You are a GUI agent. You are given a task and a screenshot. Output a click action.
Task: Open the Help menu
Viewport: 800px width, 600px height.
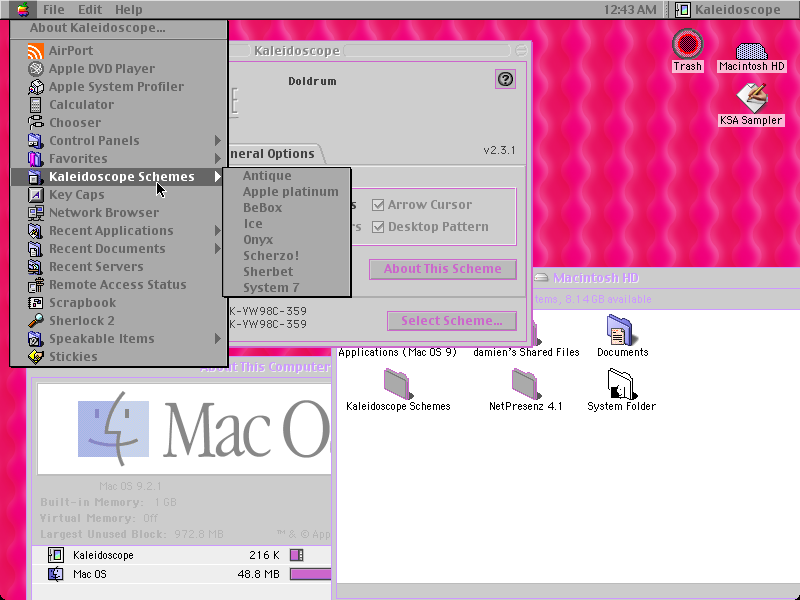coord(129,9)
